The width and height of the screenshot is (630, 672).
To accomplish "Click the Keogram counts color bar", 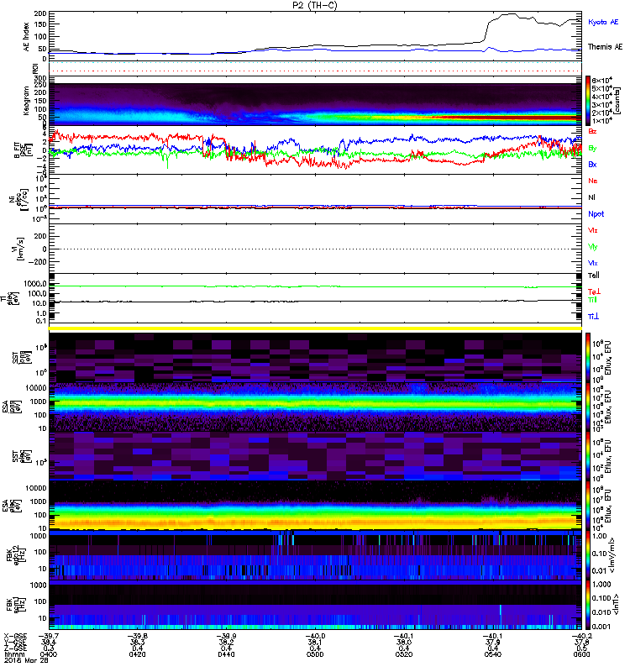I will click(x=588, y=101).
